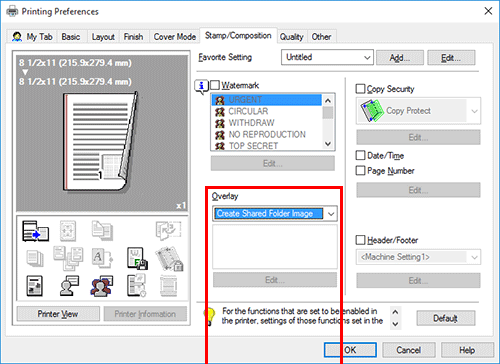Image resolution: width=500 pixels, height=364 pixels.
Task: Click the watermark list scroll-down arrow
Action: [x=328, y=144]
